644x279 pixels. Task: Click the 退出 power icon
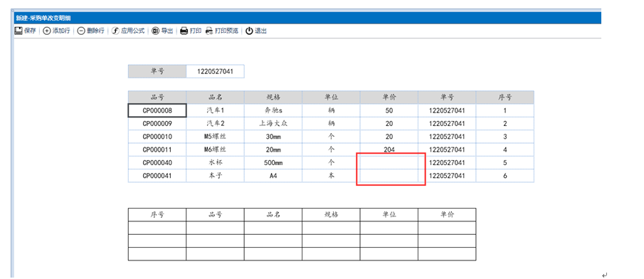point(249,31)
